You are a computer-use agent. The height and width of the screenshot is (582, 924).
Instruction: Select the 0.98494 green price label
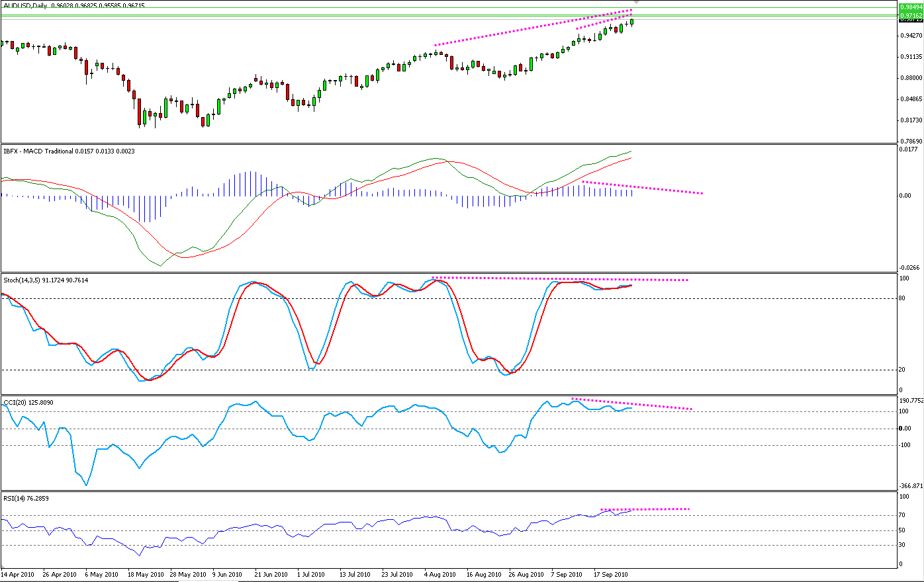click(x=911, y=7)
